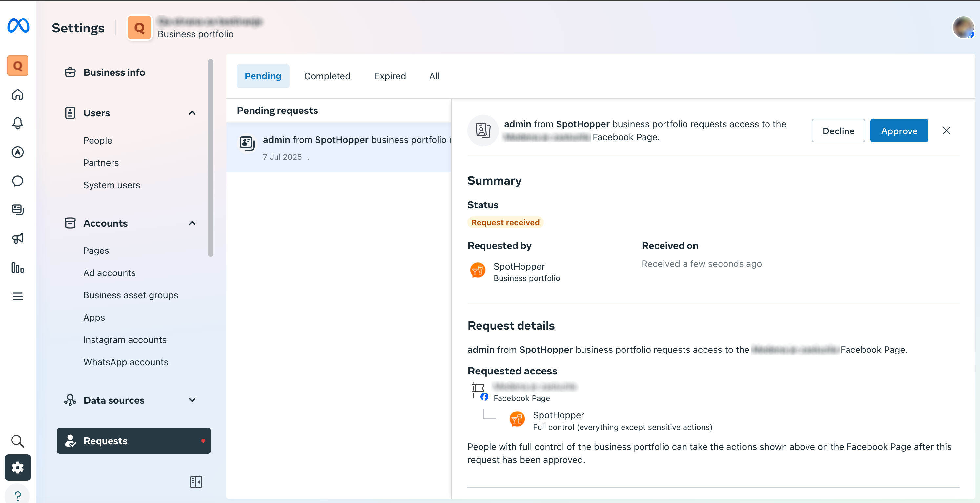Select the pending request from SpotHopper admin
This screenshot has height=503, width=980.
[x=338, y=147]
